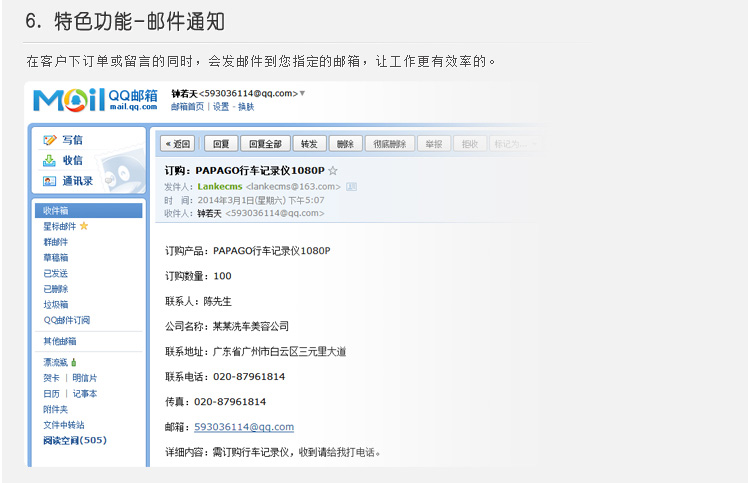Click the sender name Lankecms

click(220, 187)
